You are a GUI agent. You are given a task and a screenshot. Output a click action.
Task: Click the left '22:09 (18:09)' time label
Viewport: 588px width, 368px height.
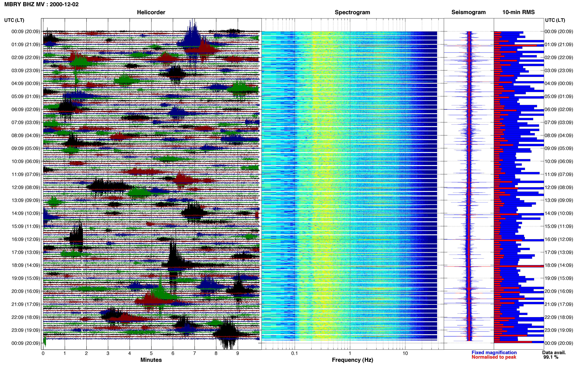click(26, 317)
